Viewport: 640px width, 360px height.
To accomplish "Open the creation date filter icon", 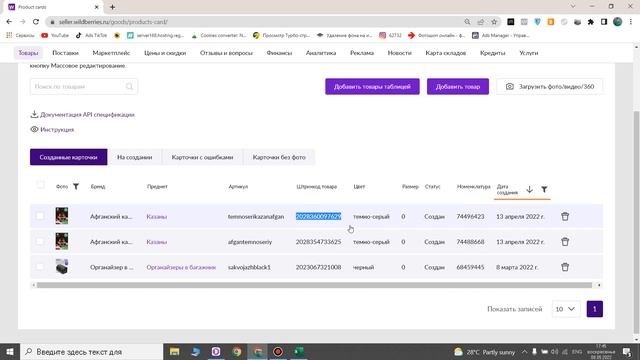I will [544, 189].
